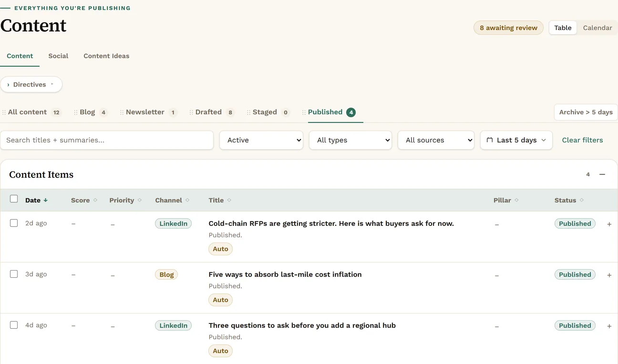Image resolution: width=618 pixels, height=364 pixels.
Task: Open the Content tab
Action: point(20,56)
